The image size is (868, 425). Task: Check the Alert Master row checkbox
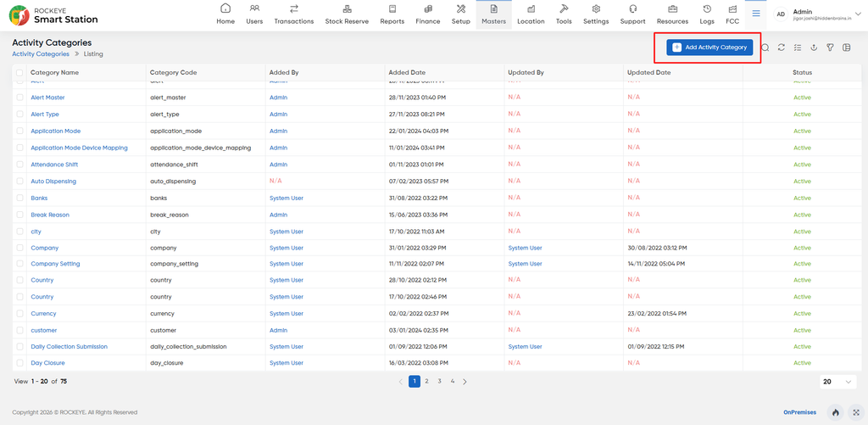point(20,98)
